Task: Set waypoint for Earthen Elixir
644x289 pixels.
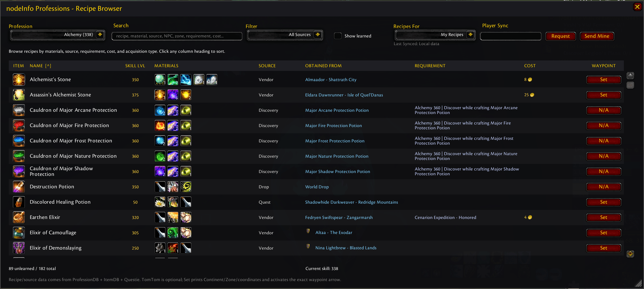Action: pos(604,218)
